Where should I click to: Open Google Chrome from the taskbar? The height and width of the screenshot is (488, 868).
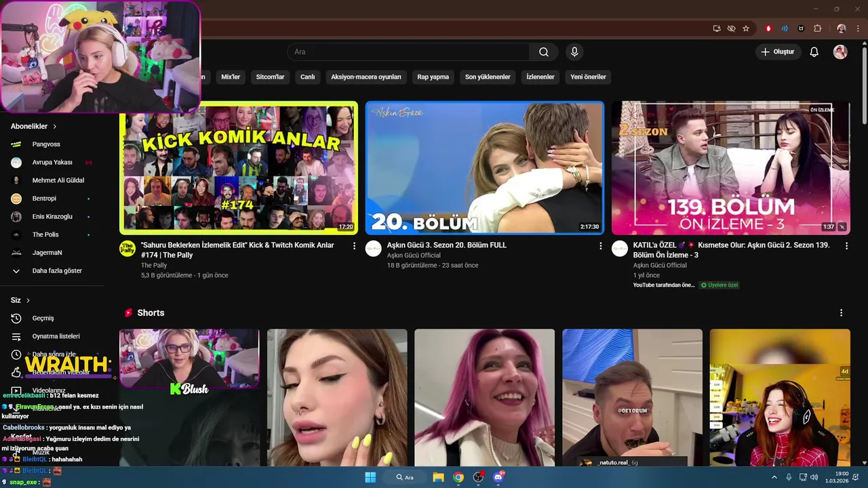click(x=458, y=477)
